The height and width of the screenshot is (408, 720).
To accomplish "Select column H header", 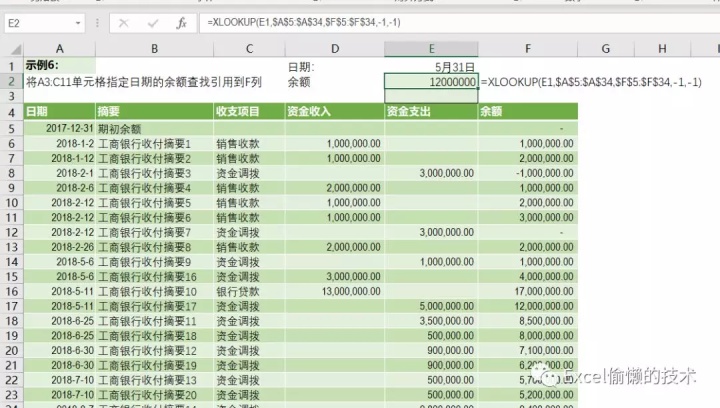I will coord(662,49).
